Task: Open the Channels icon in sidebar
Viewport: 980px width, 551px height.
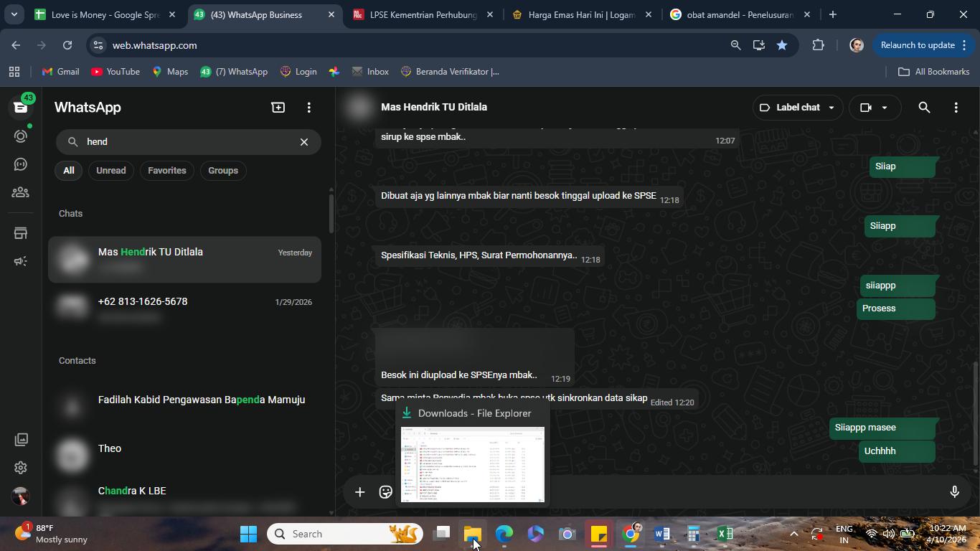Action: 21,164
